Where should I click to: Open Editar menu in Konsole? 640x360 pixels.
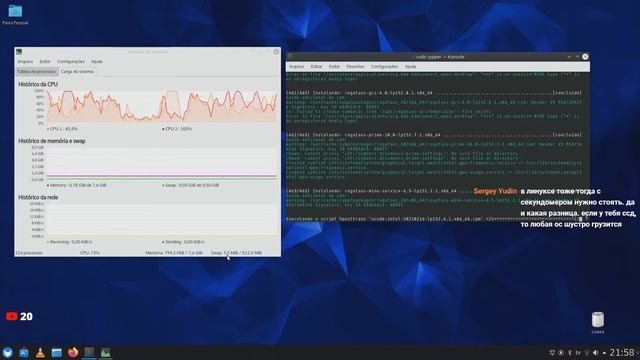pos(316,67)
